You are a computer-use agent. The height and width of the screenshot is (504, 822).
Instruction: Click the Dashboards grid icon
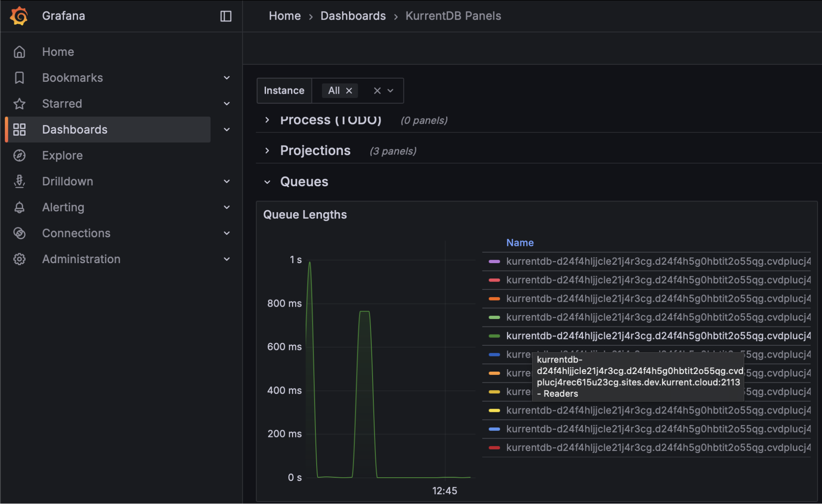coord(19,129)
